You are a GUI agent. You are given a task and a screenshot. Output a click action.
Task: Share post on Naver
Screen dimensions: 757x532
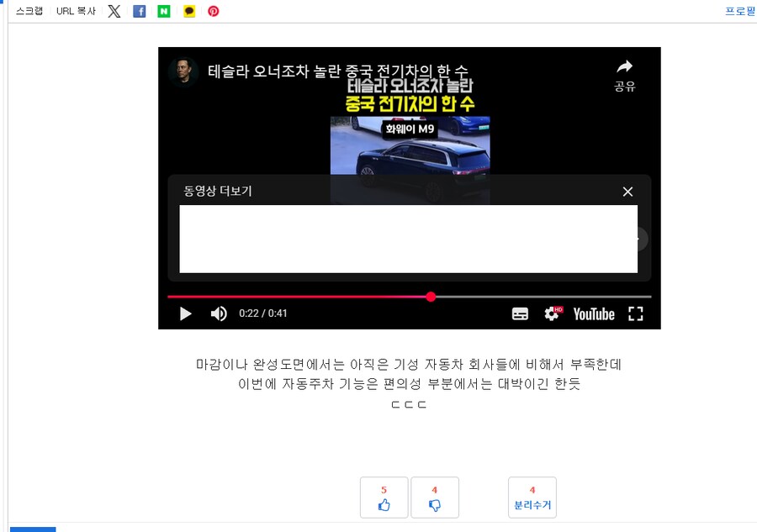164,11
